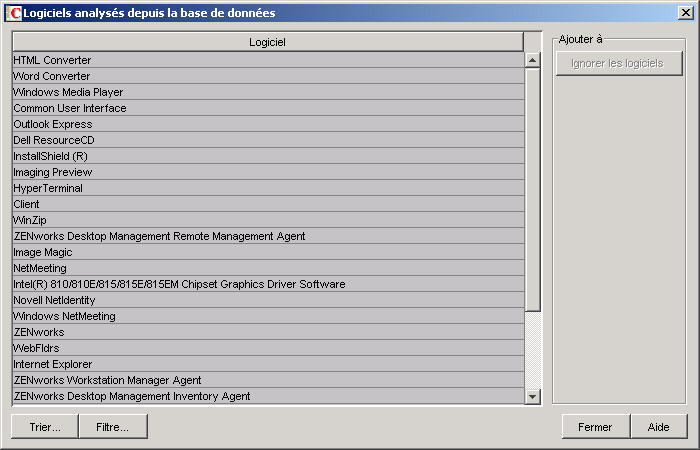This screenshot has width=700, height=450.
Task: Select the WebFldrs row
Action: click(x=268, y=348)
